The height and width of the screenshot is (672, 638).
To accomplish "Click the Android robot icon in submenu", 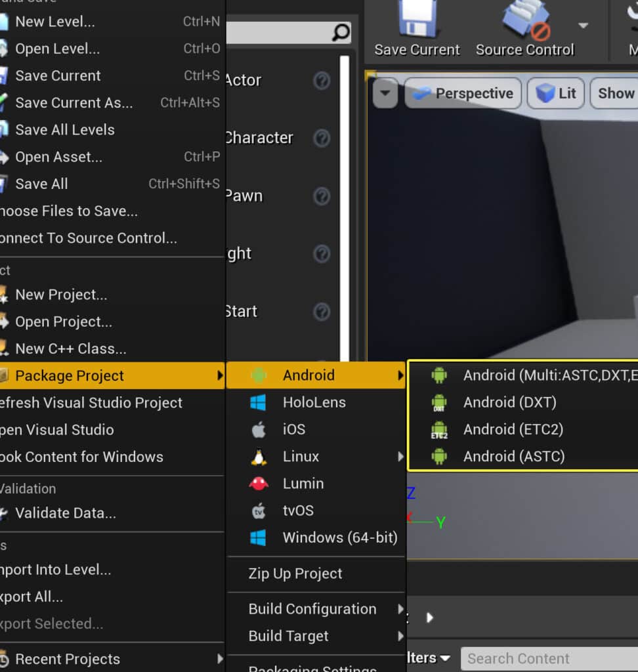I will pyautogui.click(x=259, y=375).
